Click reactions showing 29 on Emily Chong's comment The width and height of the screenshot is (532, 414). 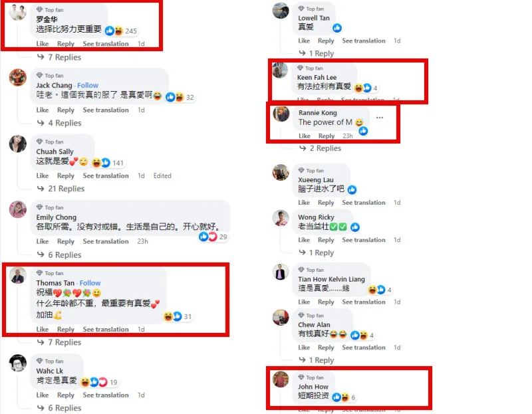click(213, 237)
